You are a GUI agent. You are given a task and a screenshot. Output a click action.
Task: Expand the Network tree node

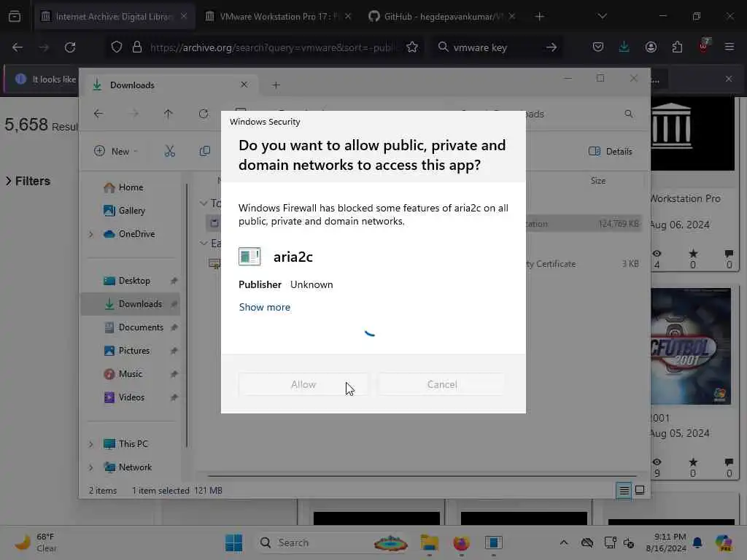point(91,467)
